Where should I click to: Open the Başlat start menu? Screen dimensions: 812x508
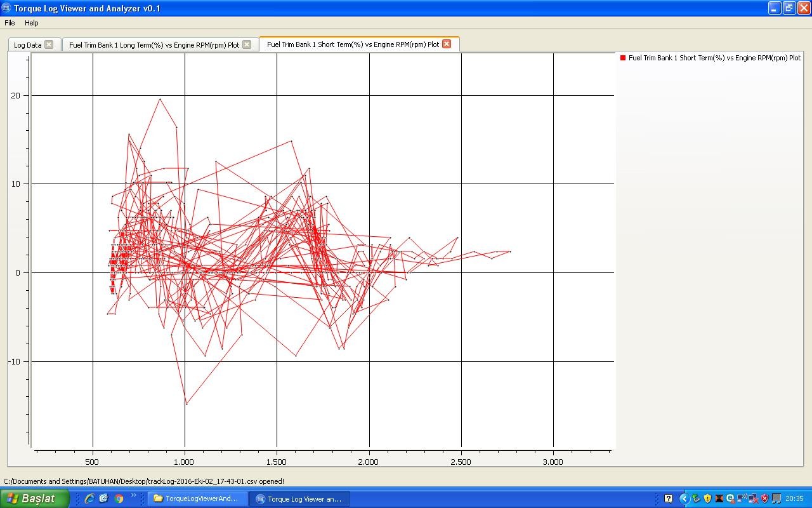point(35,498)
